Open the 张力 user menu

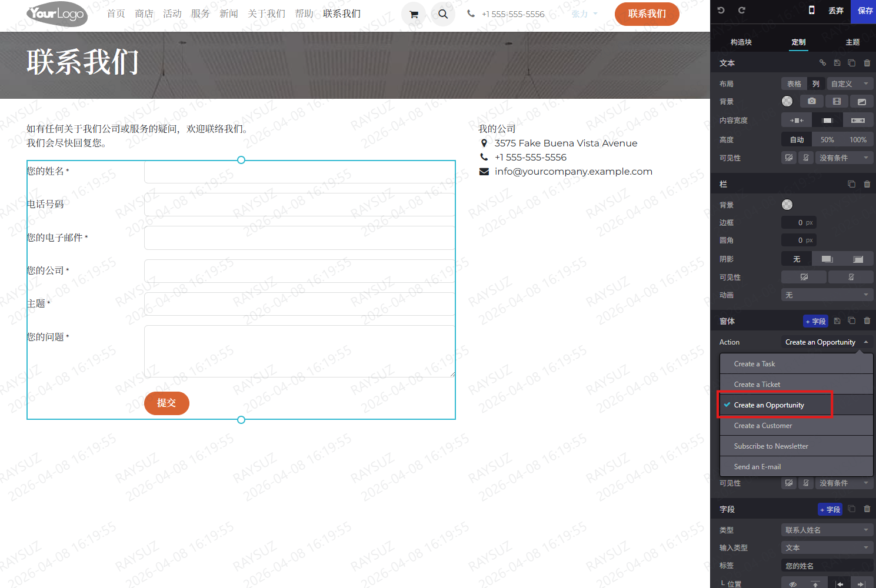pyautogui.click(x=584, y=14)
